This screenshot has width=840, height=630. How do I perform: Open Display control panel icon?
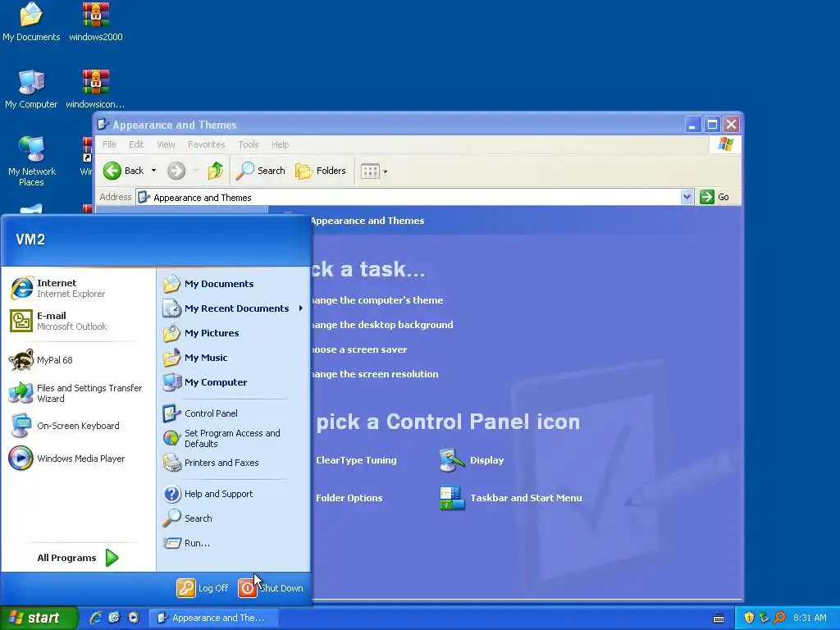(x=472, y=460)
